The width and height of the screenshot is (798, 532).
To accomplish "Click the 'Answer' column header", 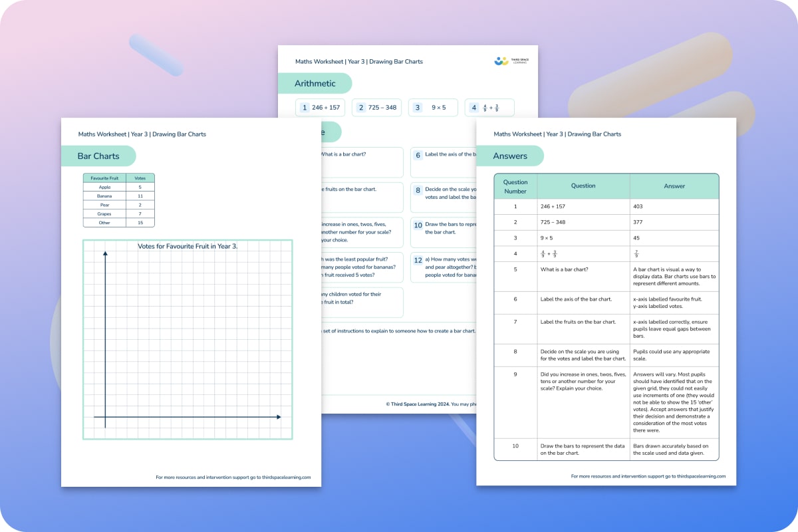I will point(674,186).
